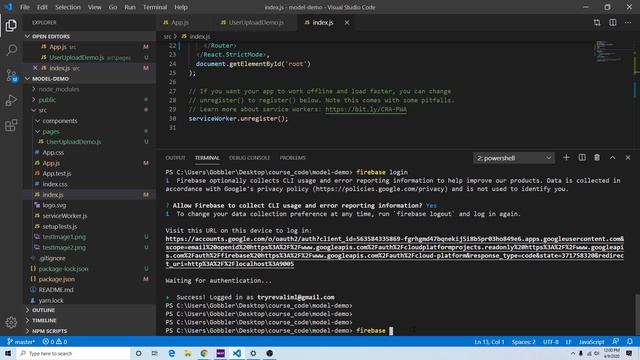
Task: Open App.test.js in the explorer
Action: (57, 173)
